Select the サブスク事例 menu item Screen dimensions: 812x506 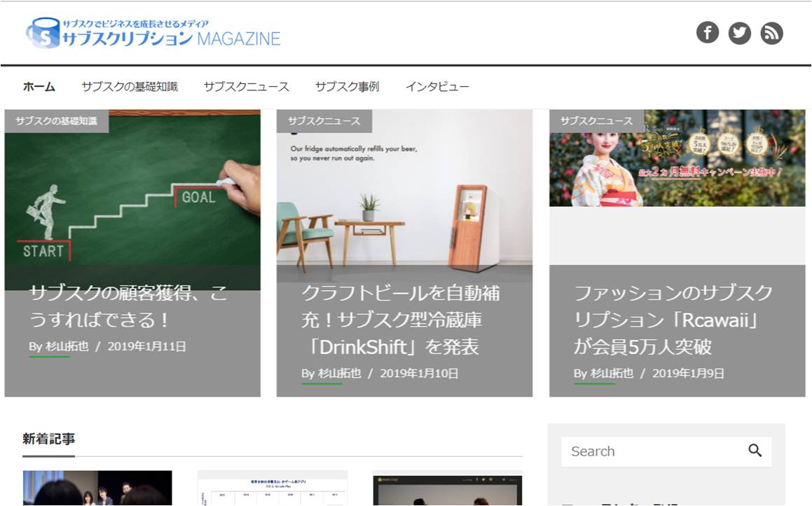click(x=347, y=86)
